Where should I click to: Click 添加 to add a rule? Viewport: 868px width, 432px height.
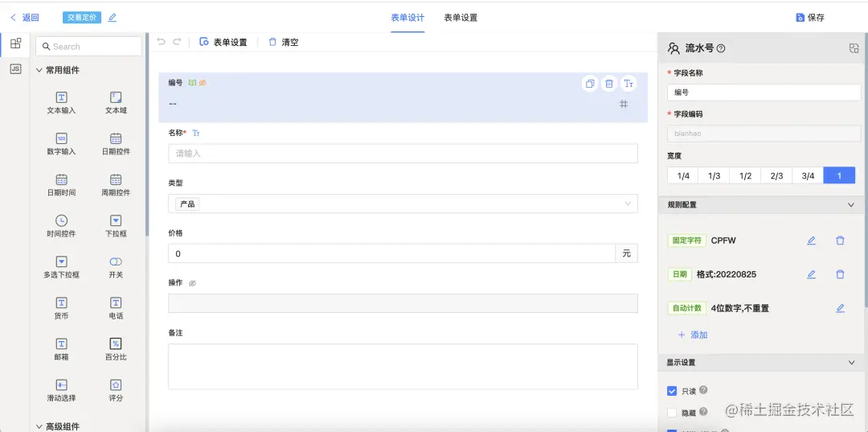693,335
